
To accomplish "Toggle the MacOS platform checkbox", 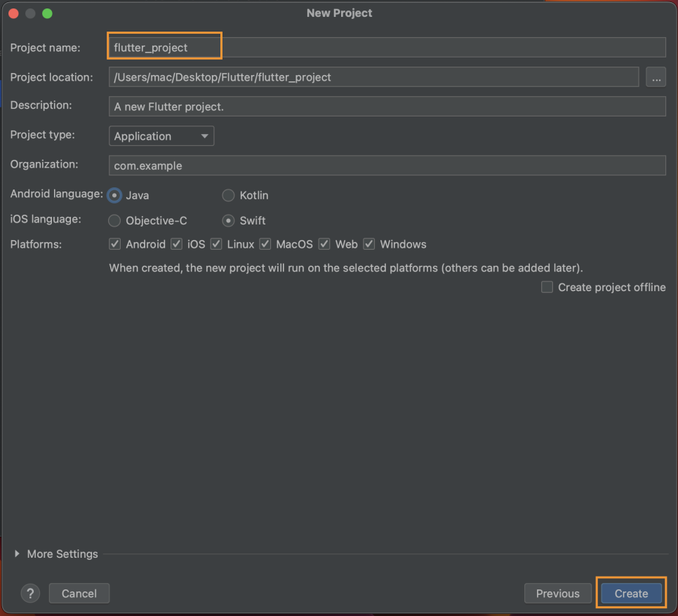I will tap(265, 244).
